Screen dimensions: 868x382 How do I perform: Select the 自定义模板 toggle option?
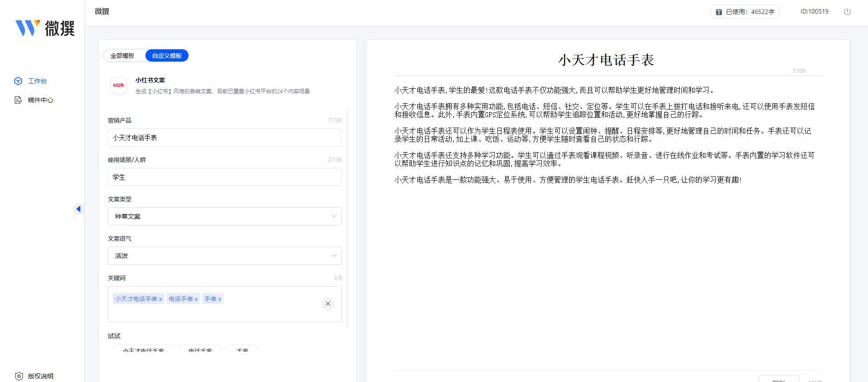point(167,56)
